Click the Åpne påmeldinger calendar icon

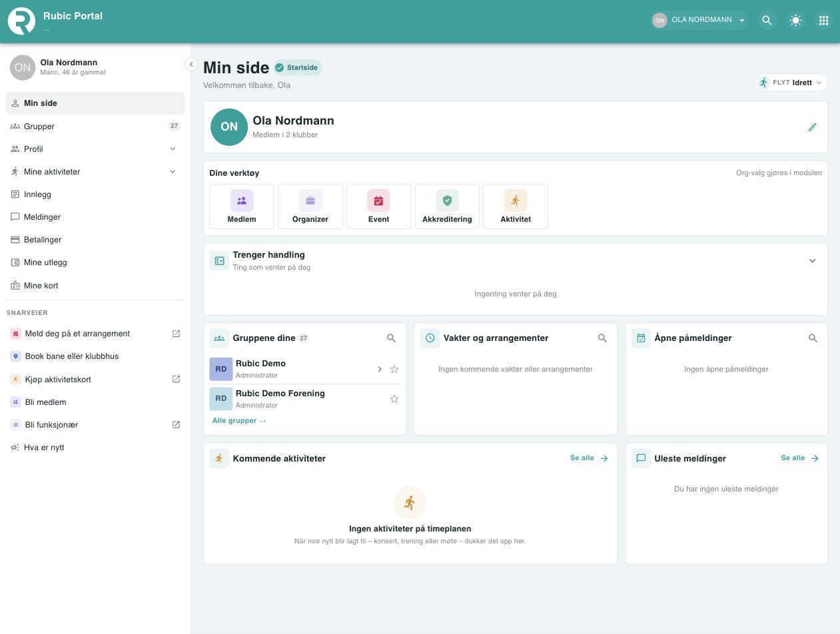pyautogui.click(x=641, y=338)
